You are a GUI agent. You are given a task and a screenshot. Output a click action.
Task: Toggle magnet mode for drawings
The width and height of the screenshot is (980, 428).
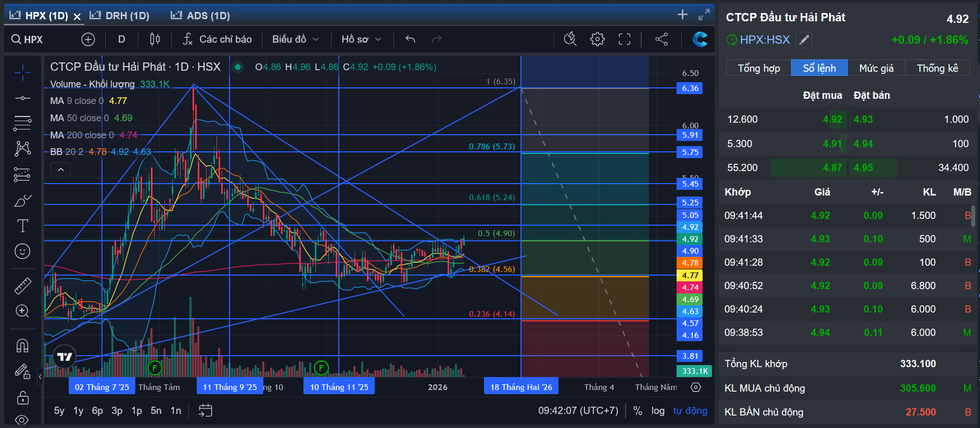tap(22, 345)
